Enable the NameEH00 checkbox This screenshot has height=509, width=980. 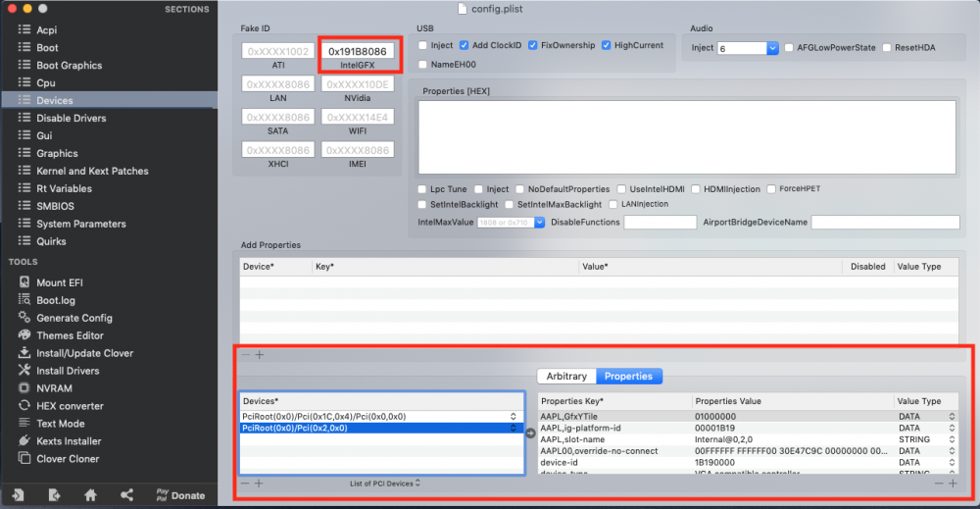pyautogui.click(x=422, y=65)
